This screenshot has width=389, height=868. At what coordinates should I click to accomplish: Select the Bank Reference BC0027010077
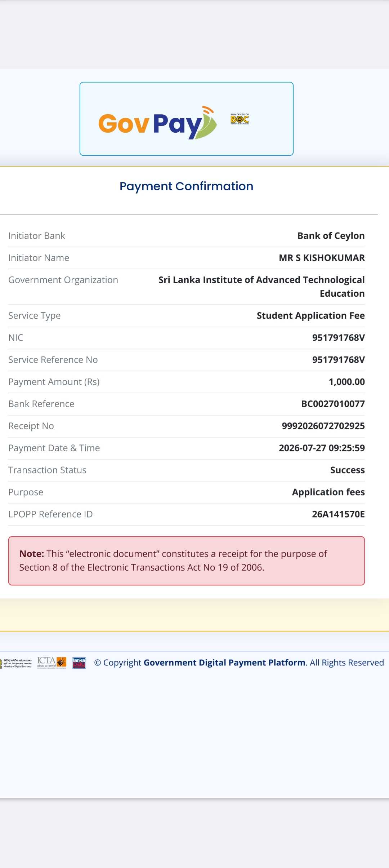pyautogui.click(x=333, y=404)
